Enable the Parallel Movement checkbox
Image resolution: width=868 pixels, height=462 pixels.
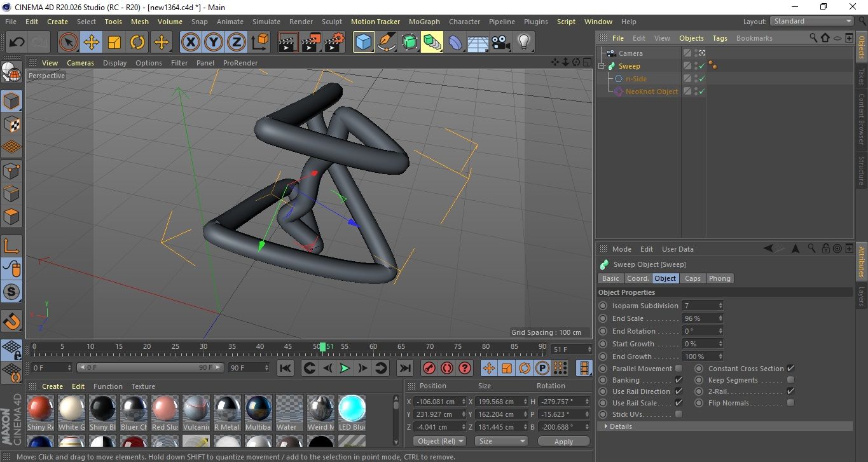(679, 368)
